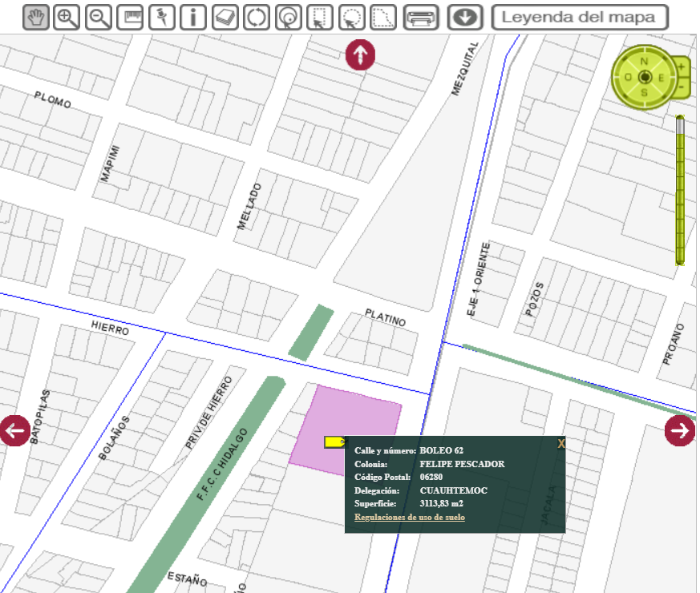
Task: Select the pan hand tool
Action: (x=36, y=18)
